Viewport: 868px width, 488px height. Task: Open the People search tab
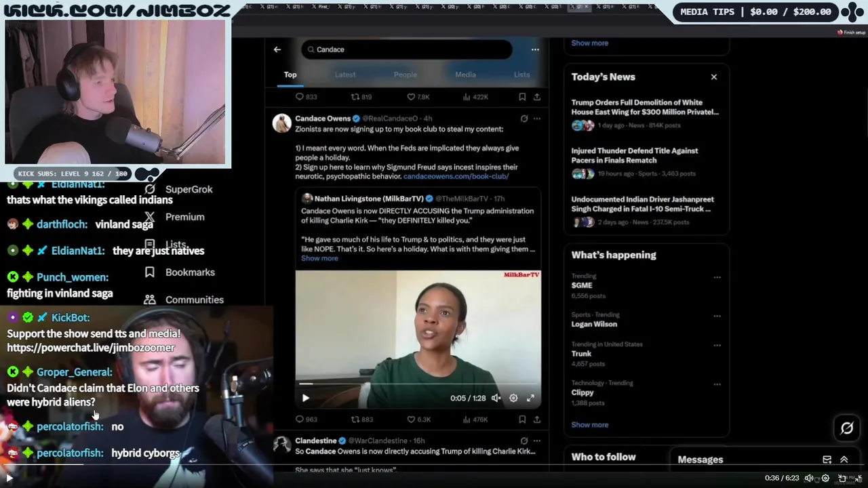(x=406, y=75)
